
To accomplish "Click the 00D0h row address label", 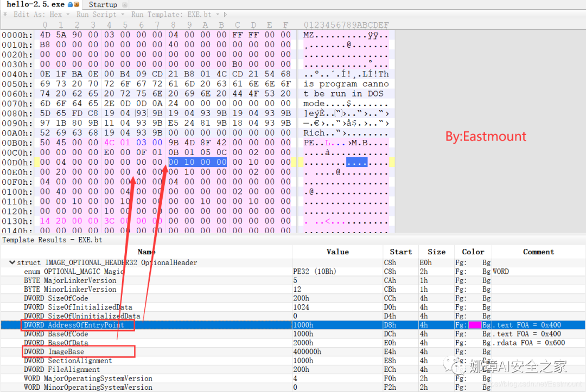I will point(17,163).
